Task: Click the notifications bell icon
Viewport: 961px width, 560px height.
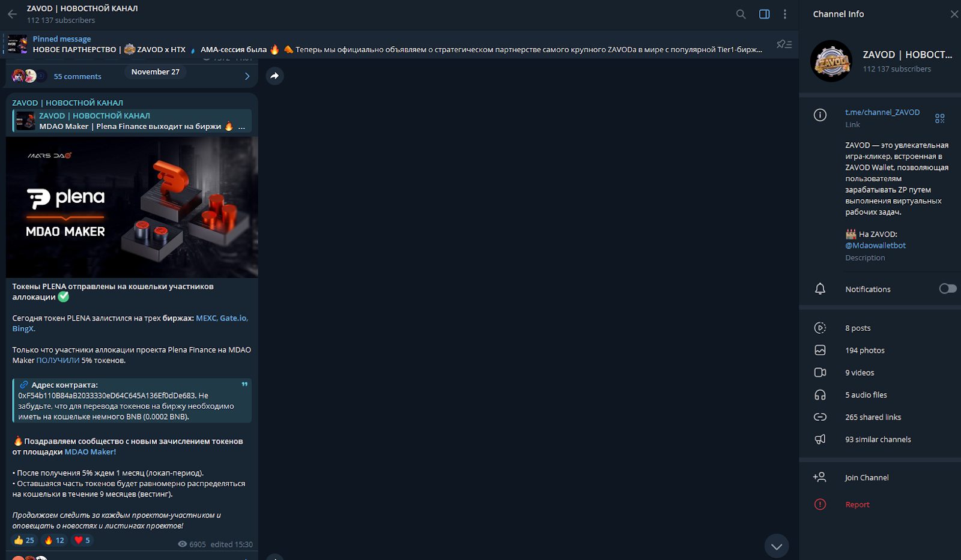Action: [820, 289]
